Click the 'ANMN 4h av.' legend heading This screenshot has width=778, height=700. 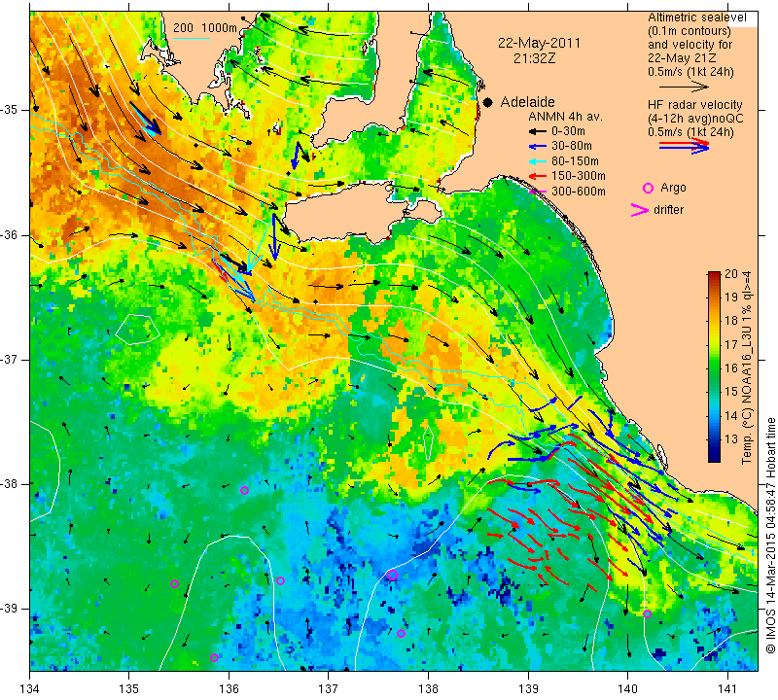(x=565, y=117)
